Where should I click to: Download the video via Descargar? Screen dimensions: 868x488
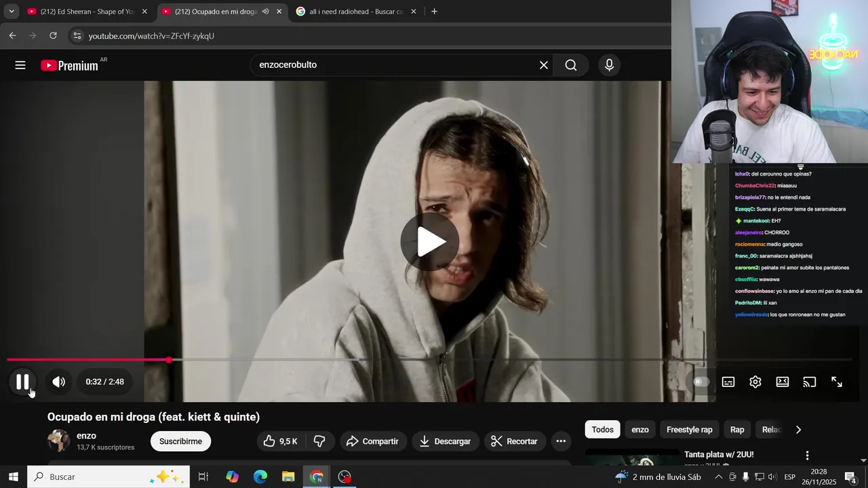[445, 441]
